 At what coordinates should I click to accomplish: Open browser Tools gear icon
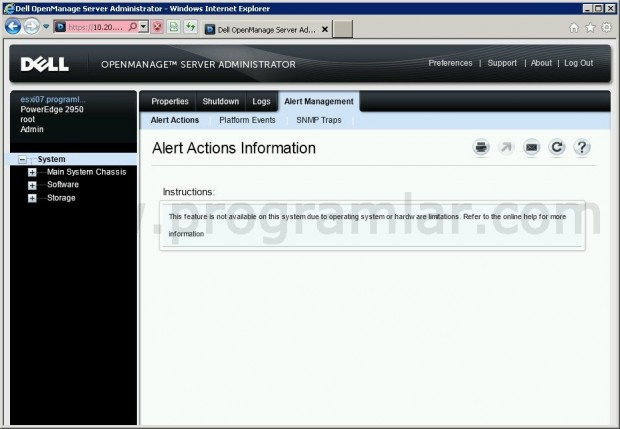pyautogui.click(x=605, y=28)
